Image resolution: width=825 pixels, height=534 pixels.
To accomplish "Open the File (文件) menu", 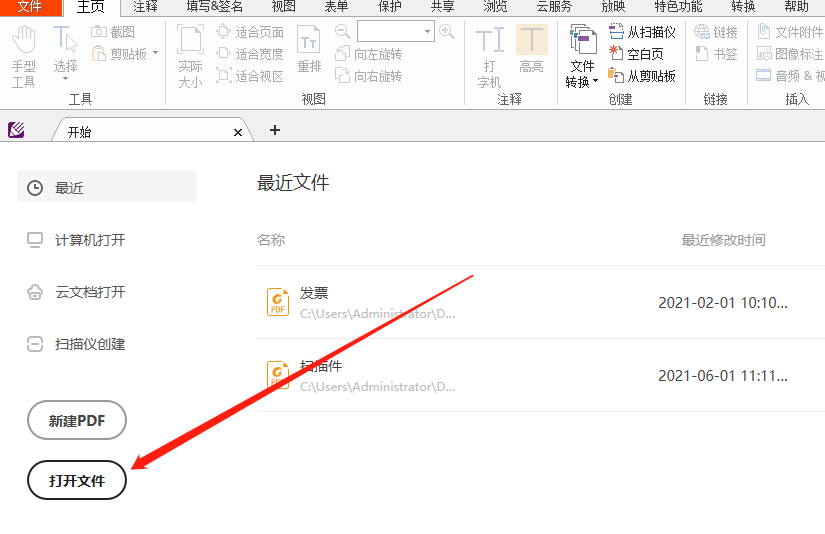I will (x=30, y=7).
